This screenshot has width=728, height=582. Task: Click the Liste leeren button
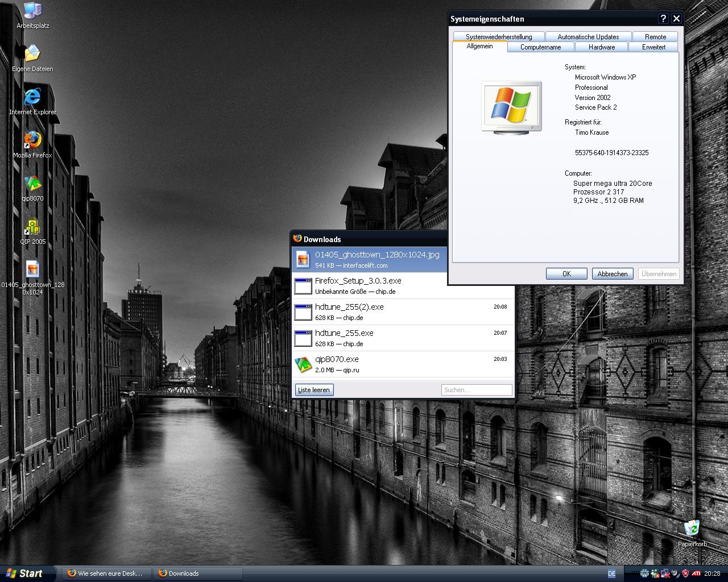coord(314,390)
